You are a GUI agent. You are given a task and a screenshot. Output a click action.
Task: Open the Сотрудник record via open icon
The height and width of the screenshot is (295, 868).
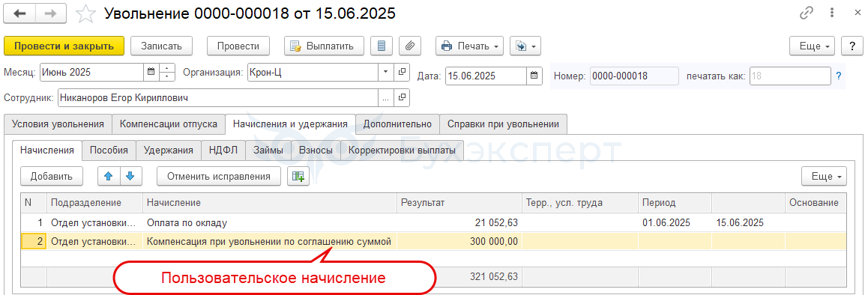pyautogui.click(x=402, y=98)
